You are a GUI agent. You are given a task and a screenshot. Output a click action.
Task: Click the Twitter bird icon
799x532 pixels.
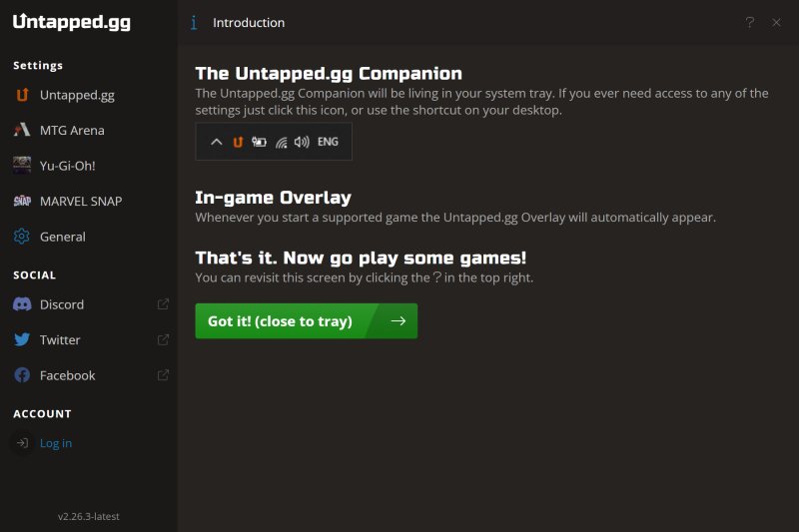coord(22,339)
